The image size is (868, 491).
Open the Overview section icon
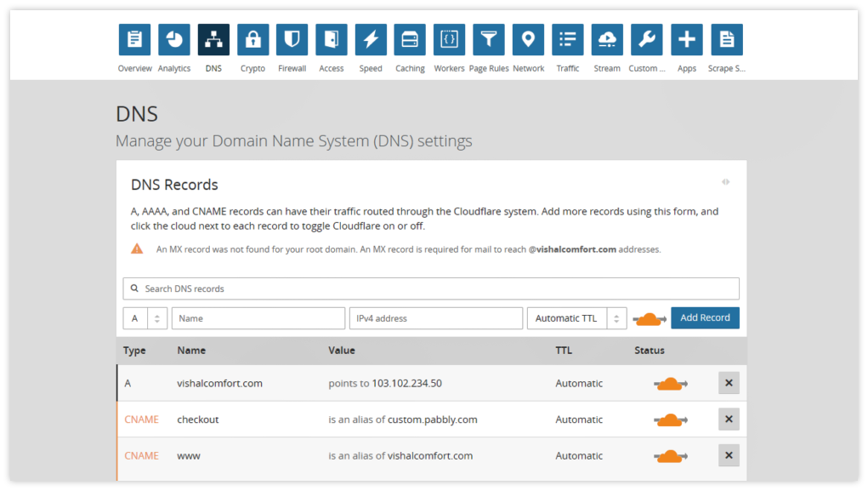point(134,39)
